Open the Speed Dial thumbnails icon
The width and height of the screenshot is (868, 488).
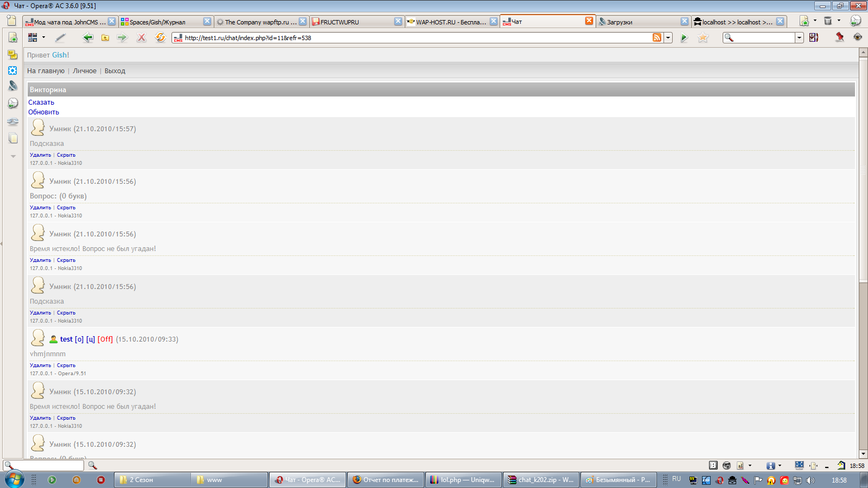click(x=33, y=37)
